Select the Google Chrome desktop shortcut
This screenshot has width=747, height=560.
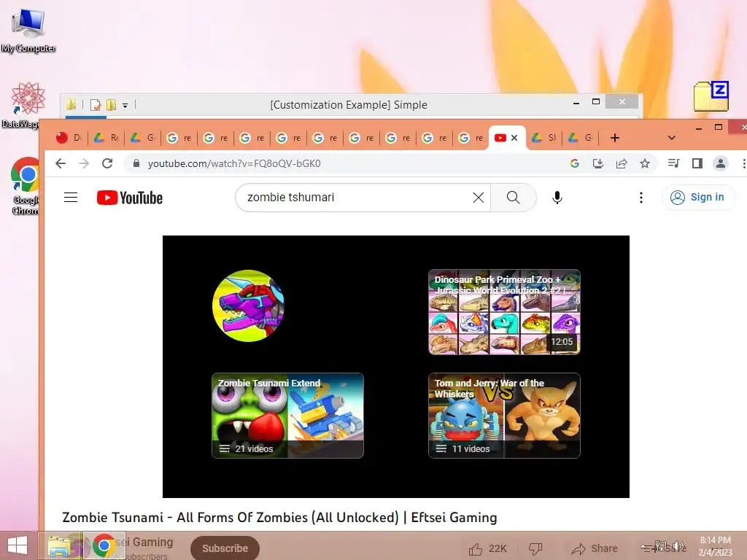(26, 186)
